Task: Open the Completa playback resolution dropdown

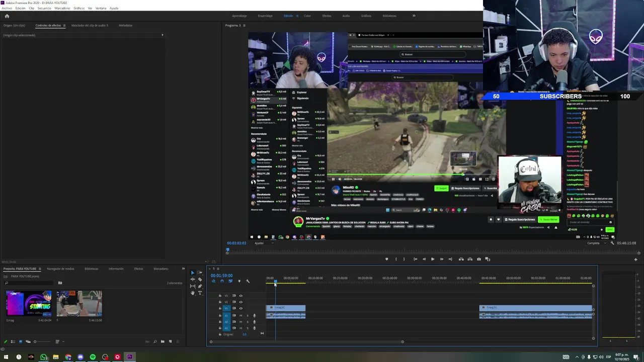Action: (596, 243)
